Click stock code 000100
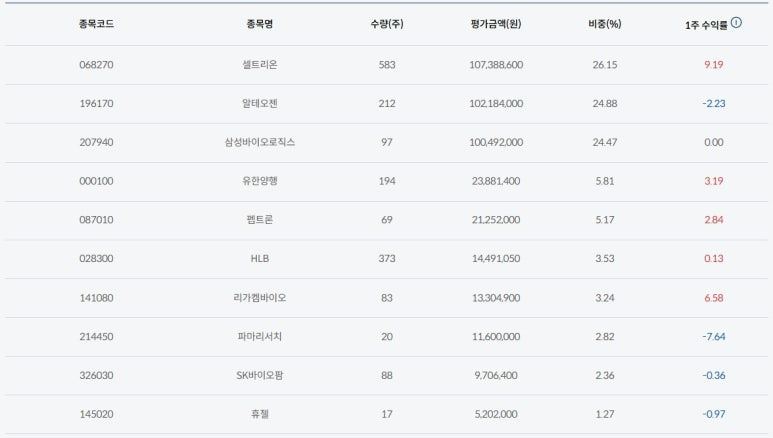 click(x=96, y=181)
